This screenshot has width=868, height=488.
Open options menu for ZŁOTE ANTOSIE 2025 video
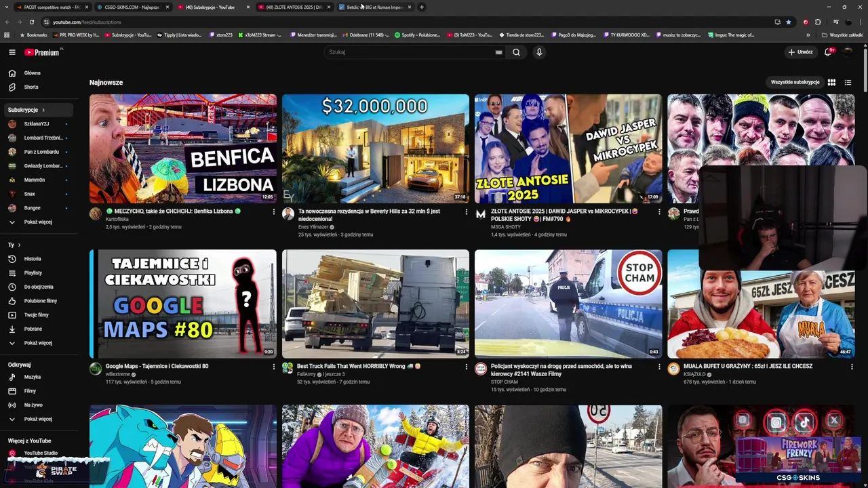659,211
